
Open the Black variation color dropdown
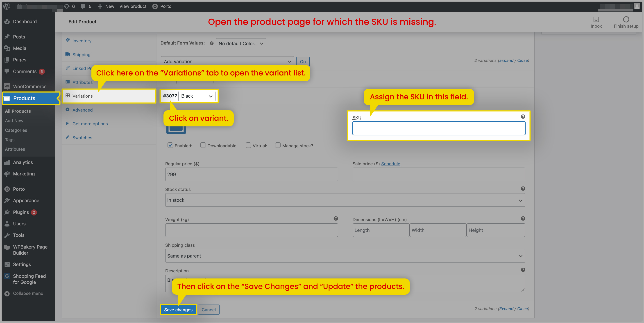click(x=197, y=96)
